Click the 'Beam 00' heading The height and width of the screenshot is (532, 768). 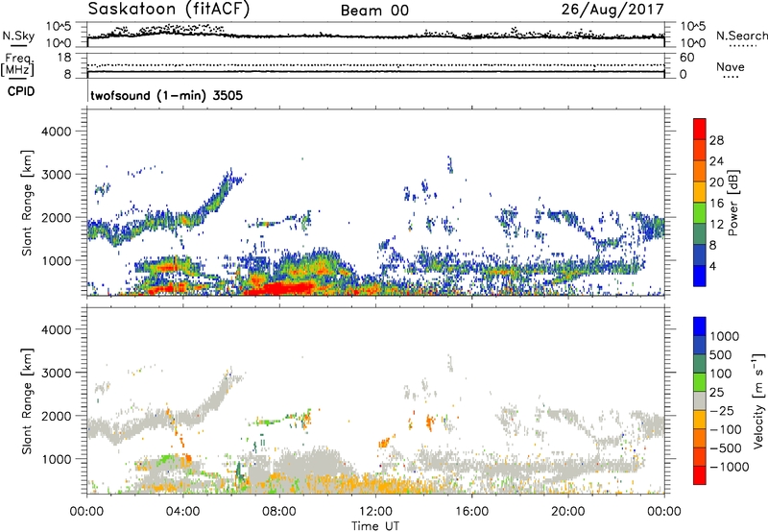click(374, 11)
